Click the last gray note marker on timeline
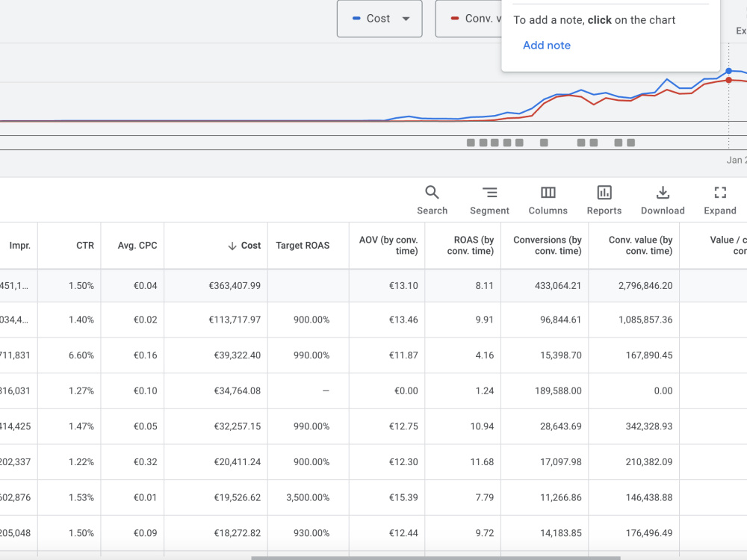Screen dimensions: 747x560 [x=630, y=143]
